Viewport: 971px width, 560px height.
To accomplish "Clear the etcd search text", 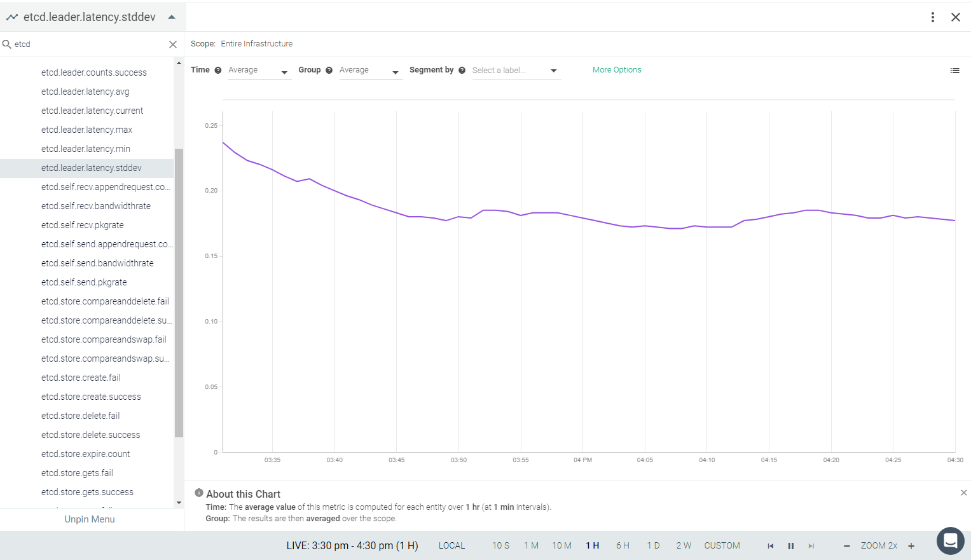I will 173,44.
